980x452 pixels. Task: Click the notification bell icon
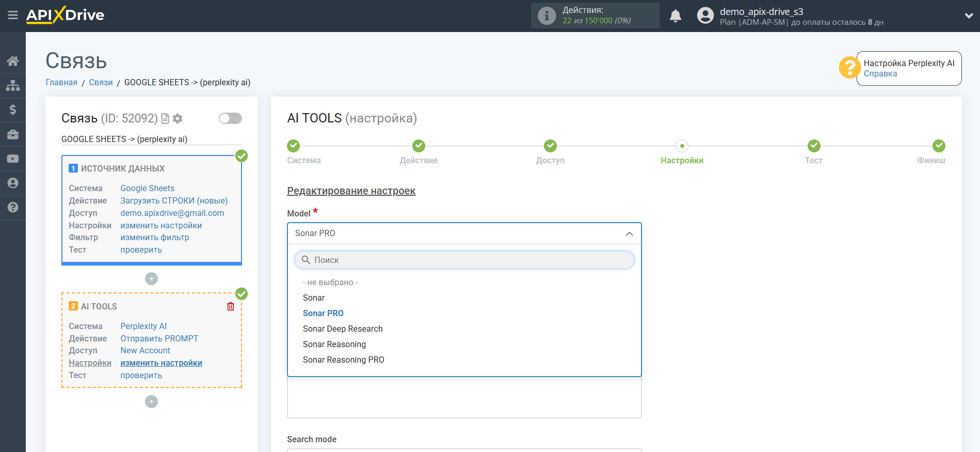(x=675, y=16)
